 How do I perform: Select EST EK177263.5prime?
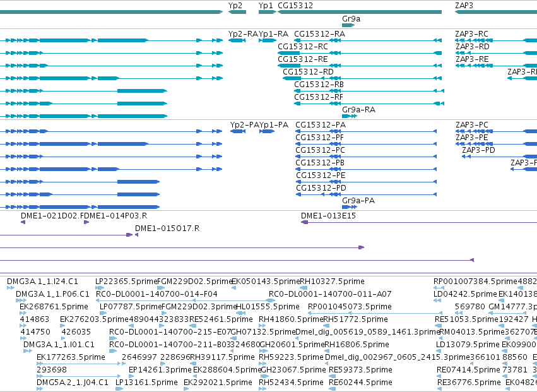coord(71,357)
